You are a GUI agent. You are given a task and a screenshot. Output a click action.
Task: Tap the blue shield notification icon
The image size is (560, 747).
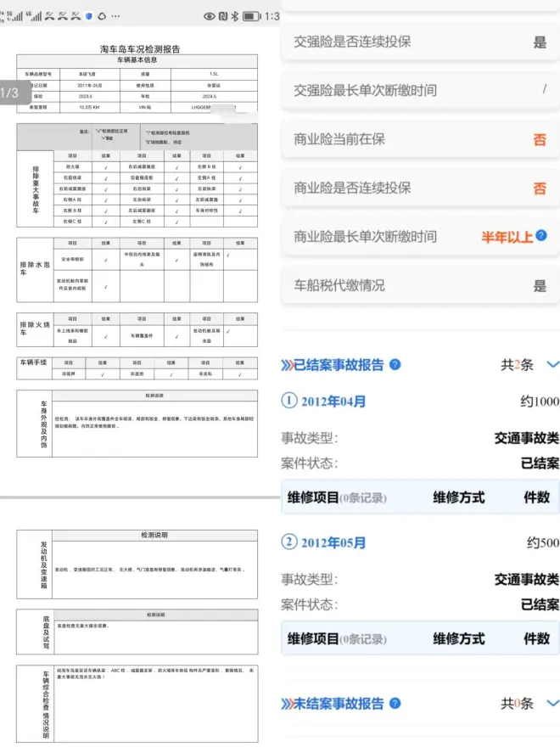tap(87, 16)
